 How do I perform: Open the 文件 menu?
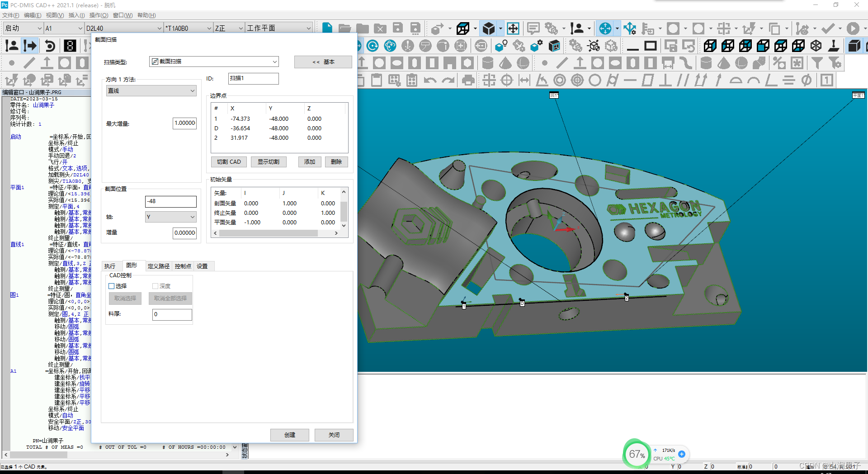(x=11, y=15)
